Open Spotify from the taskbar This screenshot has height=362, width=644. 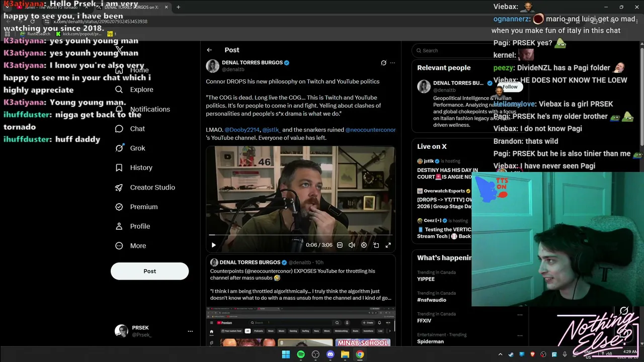point(301,354)
